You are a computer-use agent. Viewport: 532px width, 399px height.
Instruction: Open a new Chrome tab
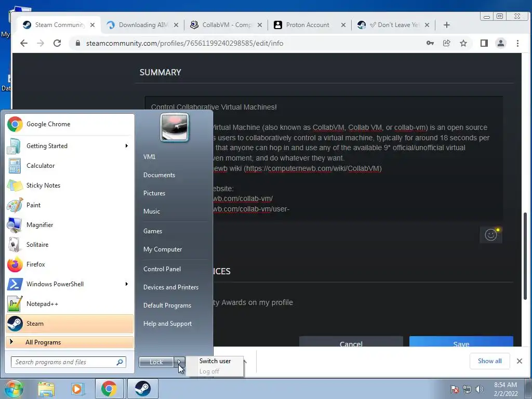pyautogui.click(x=446, y=25)
